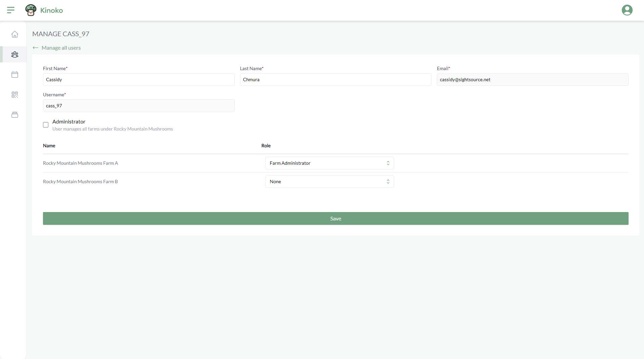Image resolution: width=644 pixels, height=359 pixels.
Task: Click the Last Name input field
Action: [335, 80]
